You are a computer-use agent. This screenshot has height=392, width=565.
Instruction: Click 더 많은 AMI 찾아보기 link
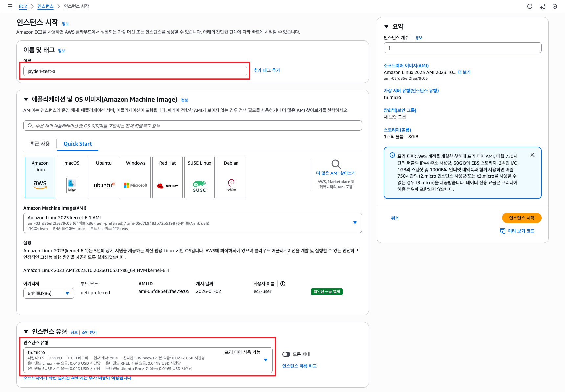[x=336, y=173]
